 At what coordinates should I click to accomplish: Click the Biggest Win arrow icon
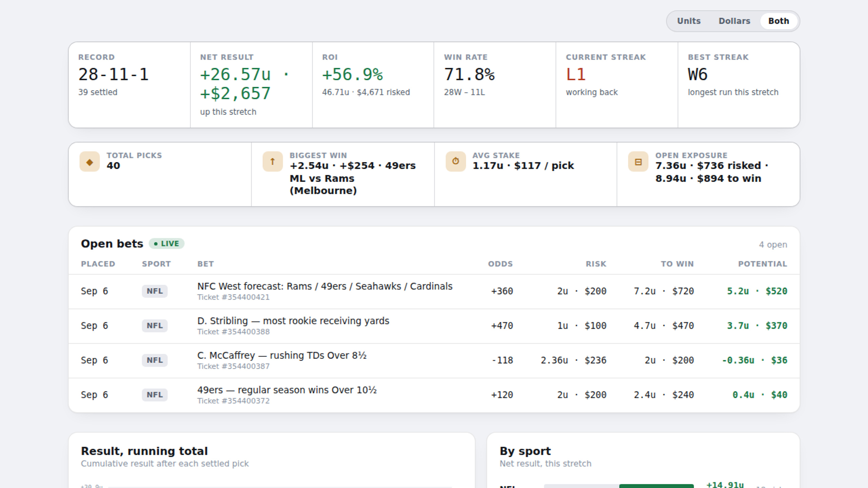point(273,162)
